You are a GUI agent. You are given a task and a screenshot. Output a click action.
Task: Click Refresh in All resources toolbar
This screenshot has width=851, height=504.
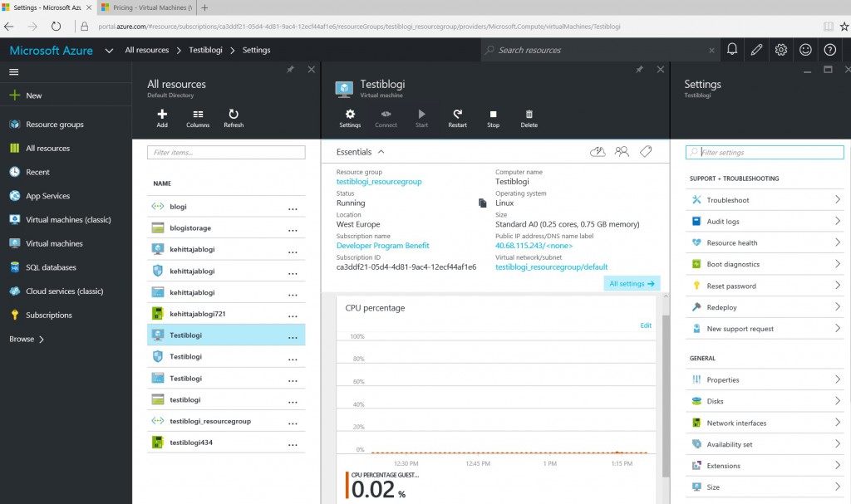coord(234,118)
